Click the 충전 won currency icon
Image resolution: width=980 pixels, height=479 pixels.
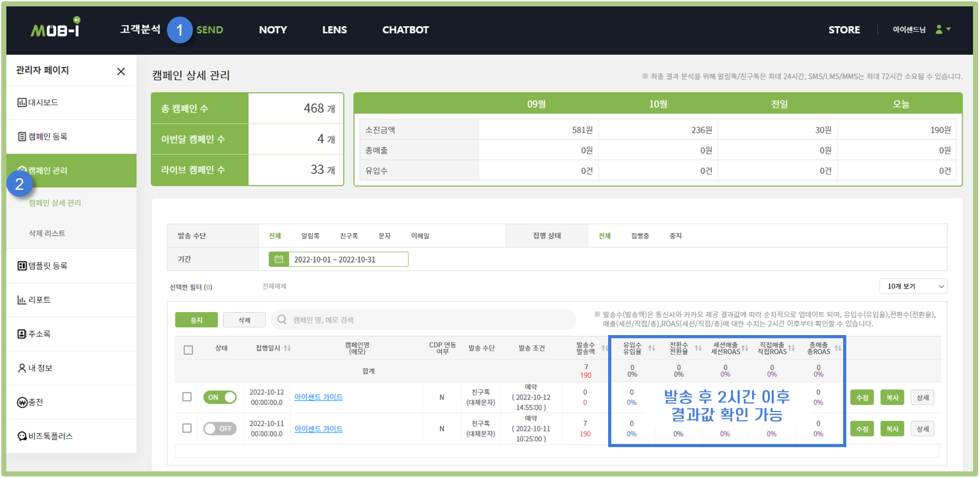(22, 403)
